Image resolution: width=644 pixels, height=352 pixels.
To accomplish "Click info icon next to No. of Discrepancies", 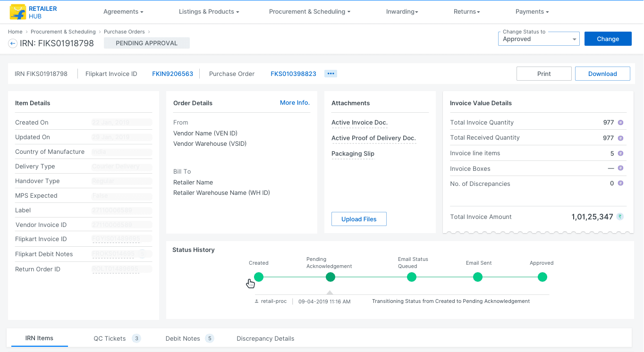I will tap(620, 183).
